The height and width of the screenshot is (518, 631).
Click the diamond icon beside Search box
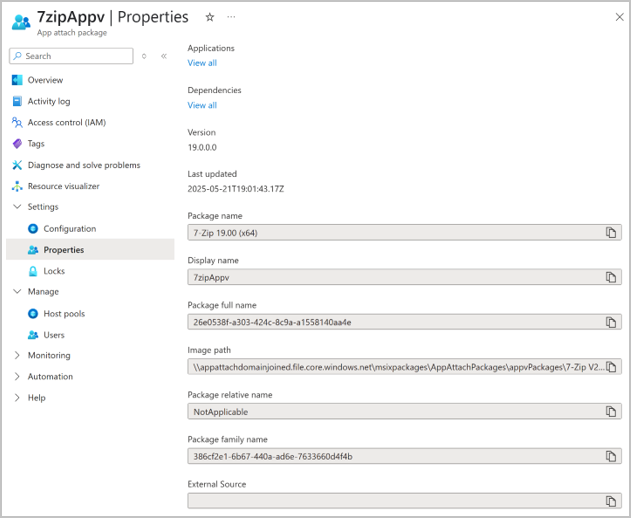[x=144, y=56]
